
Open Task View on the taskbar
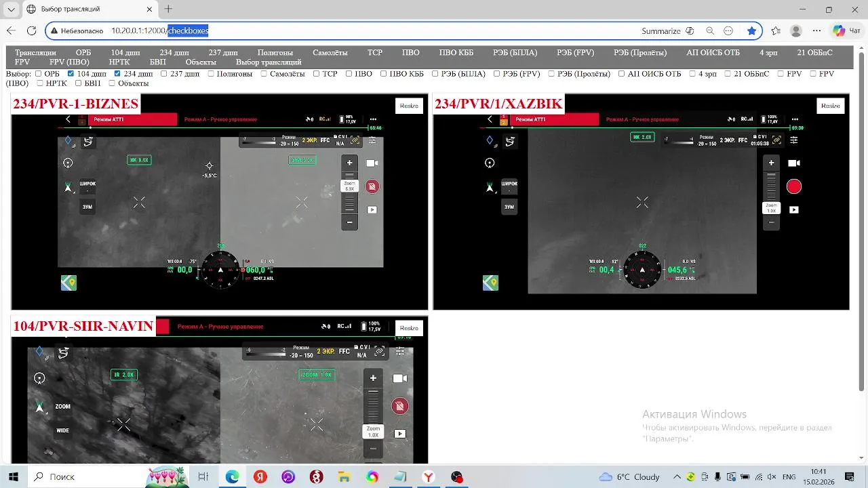coord(203,476)
